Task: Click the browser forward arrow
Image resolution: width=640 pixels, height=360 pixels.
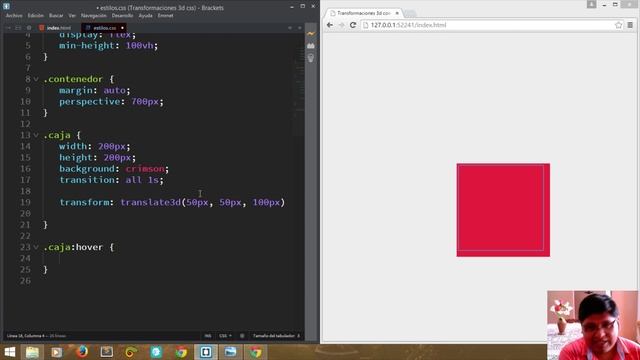Action: tap(341, 25)
